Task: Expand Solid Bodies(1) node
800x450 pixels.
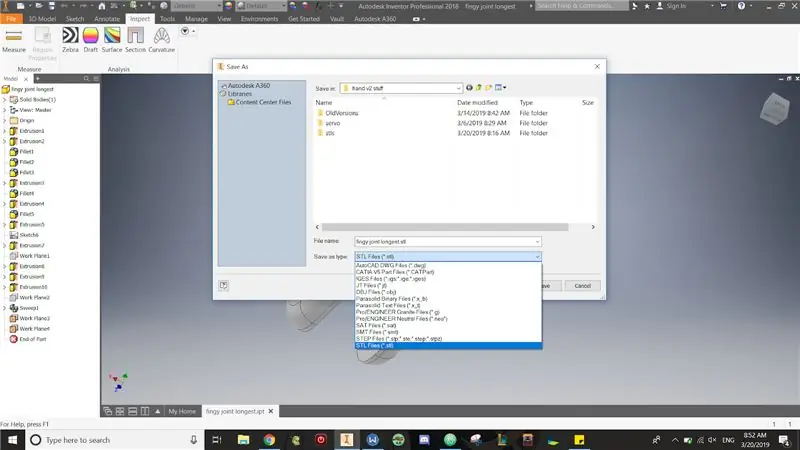Action: coord(5,99)
